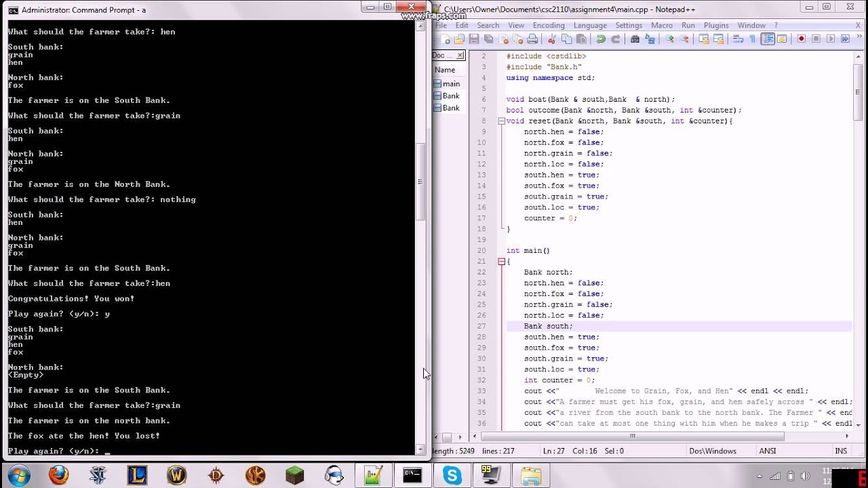Toggle INS mode in status bar
Screen dimensions: 868x488
pos(841,451)
